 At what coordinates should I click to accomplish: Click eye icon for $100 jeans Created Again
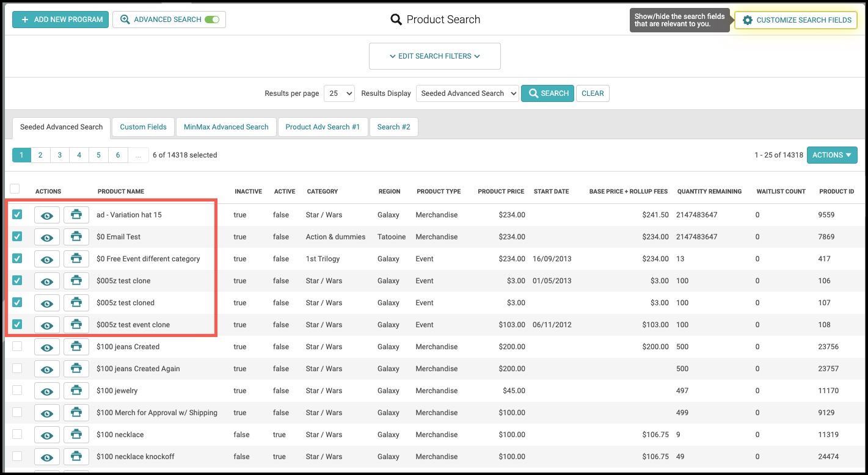point(47,369)
